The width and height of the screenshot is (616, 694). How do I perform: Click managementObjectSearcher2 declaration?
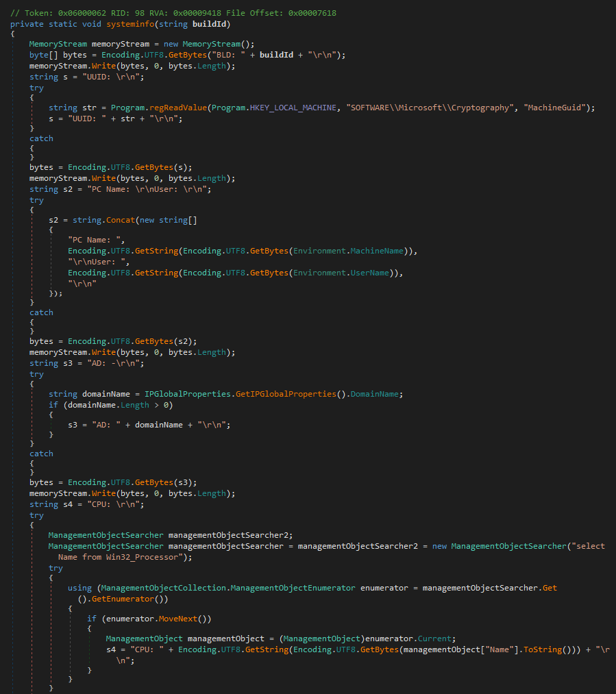click(171, 535)
